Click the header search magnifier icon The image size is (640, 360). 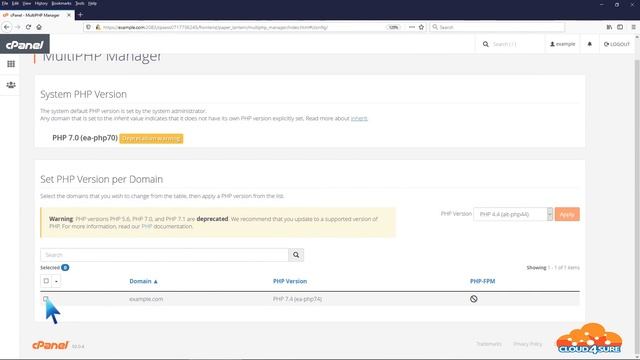point(486,44)
